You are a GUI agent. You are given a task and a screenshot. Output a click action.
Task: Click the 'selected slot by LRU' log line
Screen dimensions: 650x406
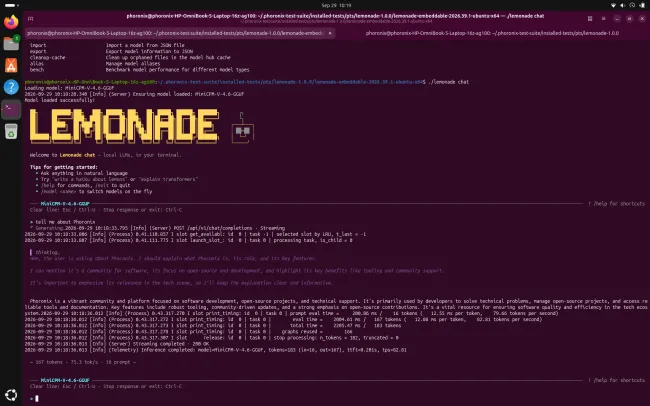(195, 234)
